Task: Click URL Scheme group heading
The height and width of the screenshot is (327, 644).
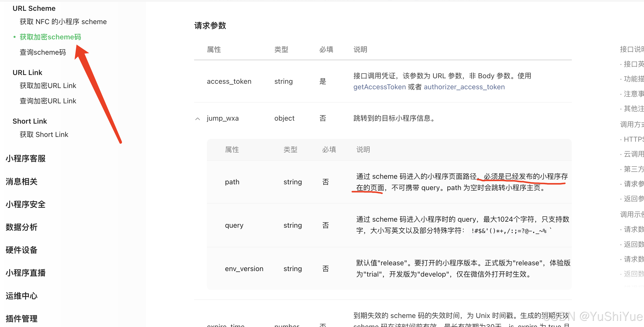Action: 34,8
